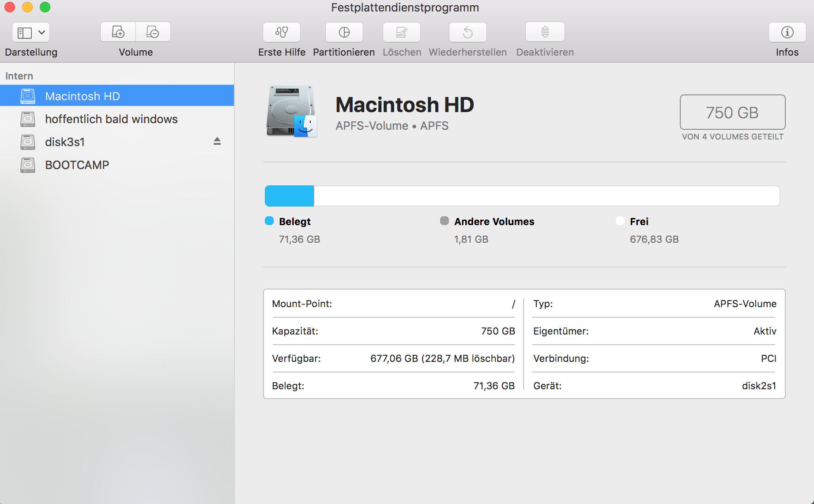Zoom the window with the green button
The height and width of the screenshot is (504, 814).
[45, 7]
